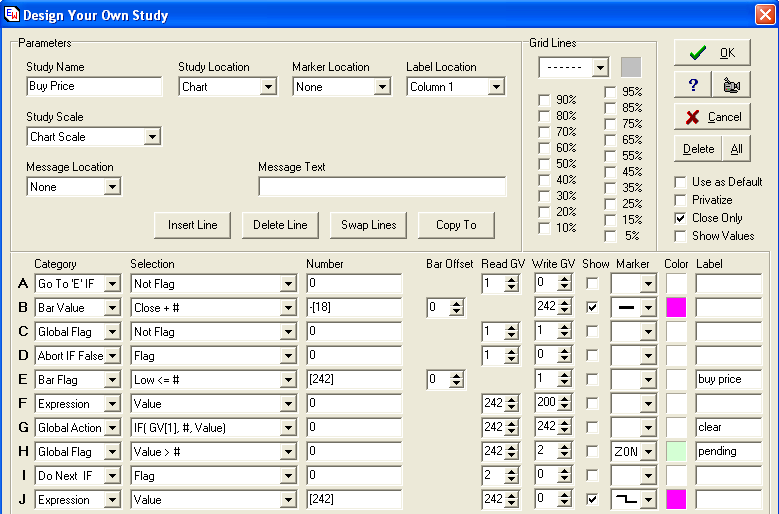This screenshot has width=779, height=514.
Task: Click the blue question mark help button
Action: click(x=692, y=85)
